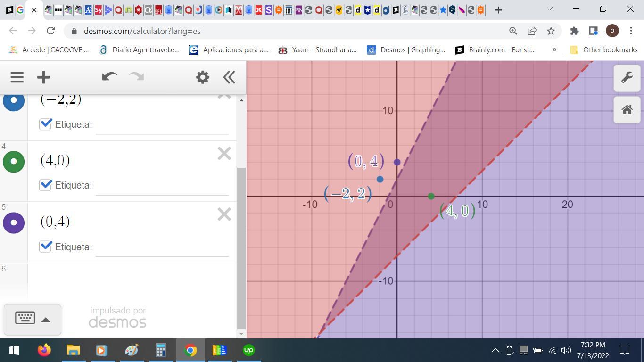Expand the hidden bookmarks overflow chevron
The width and height of the screenshot is (644, 362).
(x=554, y=49)
